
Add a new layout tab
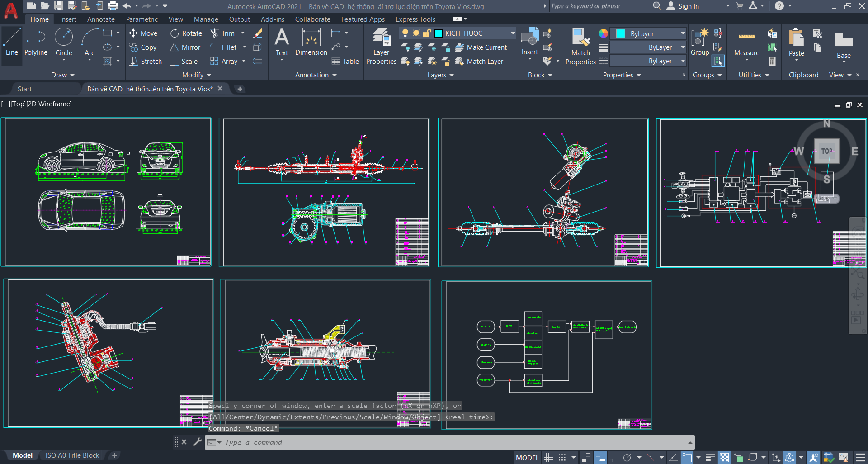coord(114,455)
